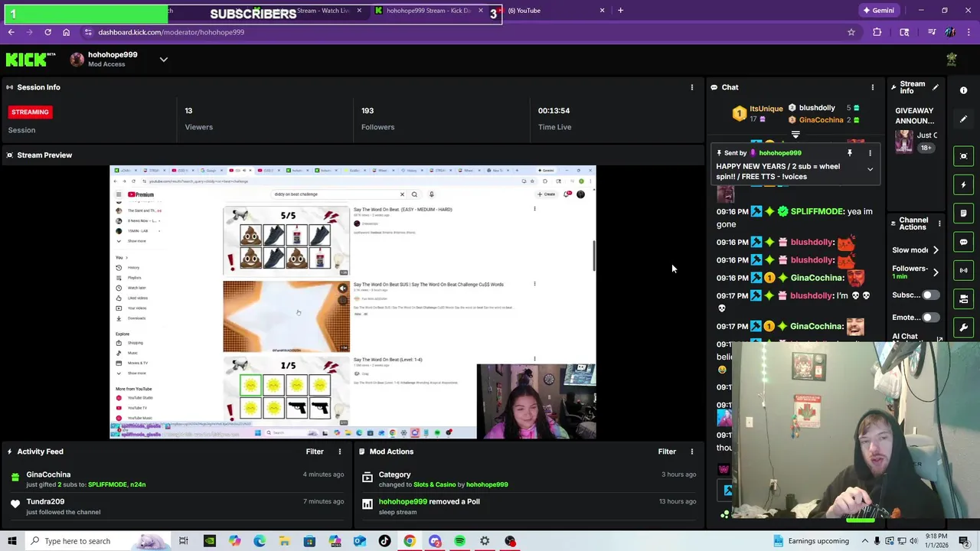Reload the page
The image size is (980, 551).
tap(47, 32)
